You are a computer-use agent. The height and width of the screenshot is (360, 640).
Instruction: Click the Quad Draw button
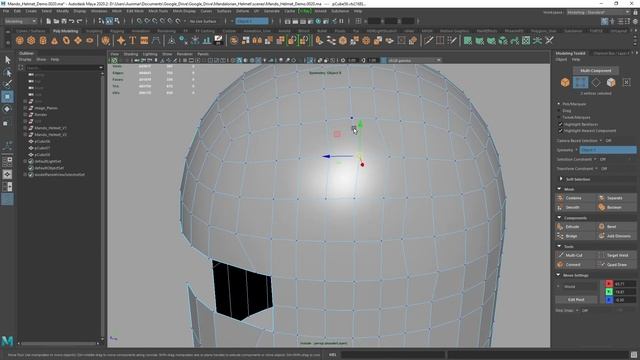tap(616, 264)
